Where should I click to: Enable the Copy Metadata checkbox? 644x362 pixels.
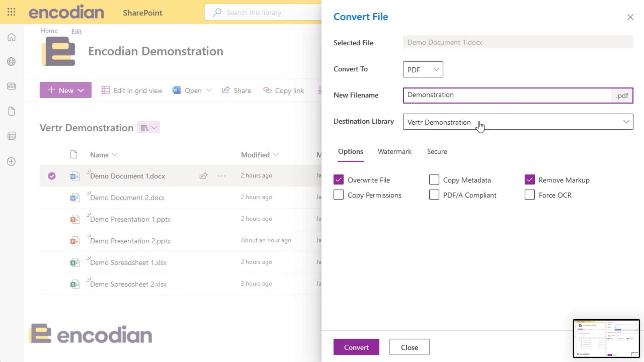click(x=434, y=180)
